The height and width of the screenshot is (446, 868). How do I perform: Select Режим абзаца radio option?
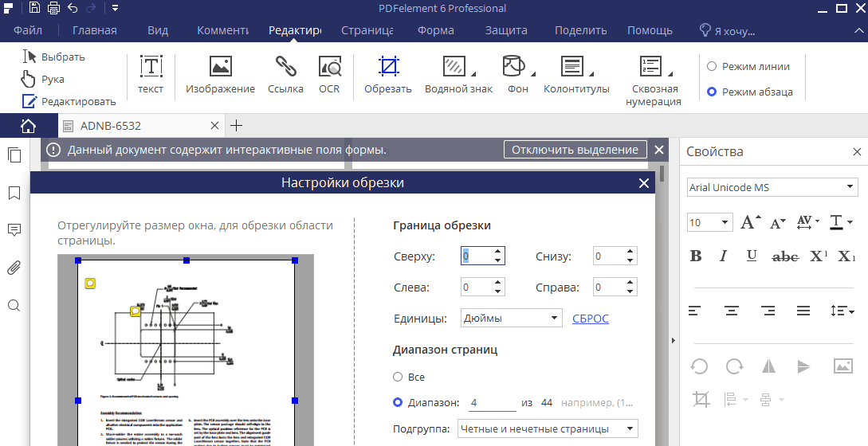712,92
